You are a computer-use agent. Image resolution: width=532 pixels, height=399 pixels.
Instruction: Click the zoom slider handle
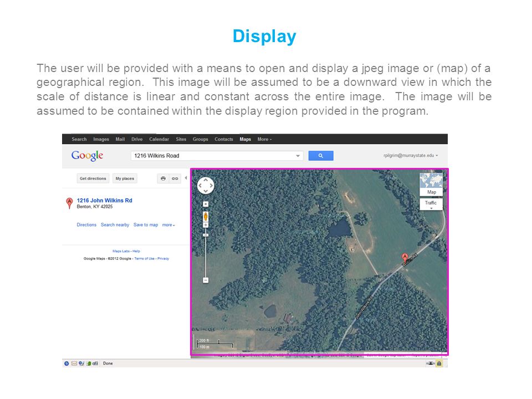click(206, 235)
